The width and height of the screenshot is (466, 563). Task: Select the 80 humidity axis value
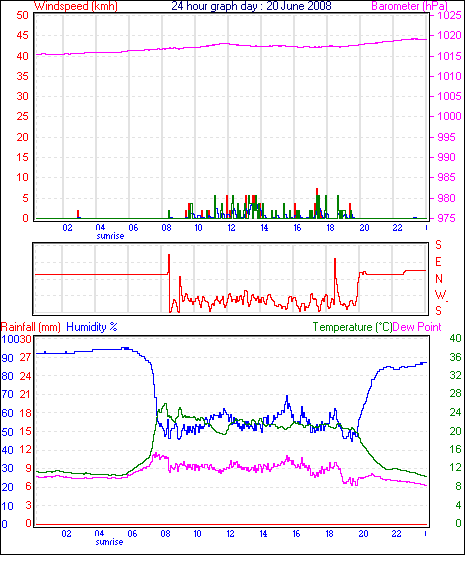point(7,376)
